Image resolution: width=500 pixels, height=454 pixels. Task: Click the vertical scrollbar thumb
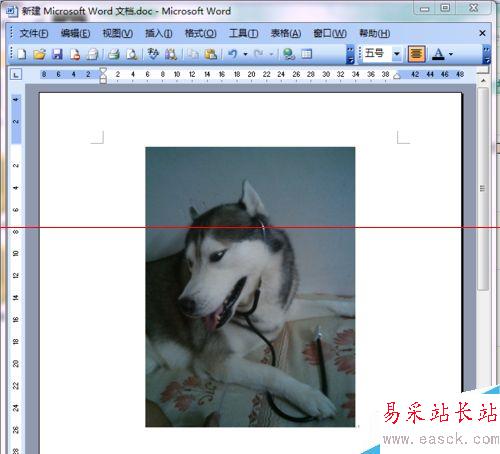(x=482, y=189)
